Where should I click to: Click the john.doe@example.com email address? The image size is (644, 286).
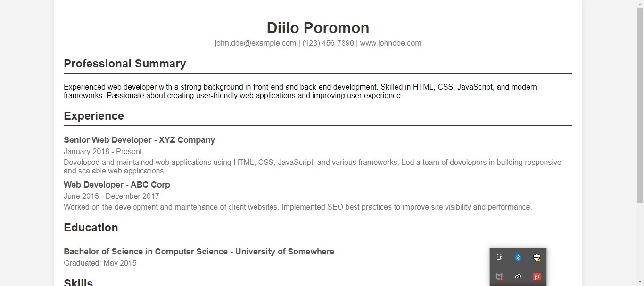(255, 43)
